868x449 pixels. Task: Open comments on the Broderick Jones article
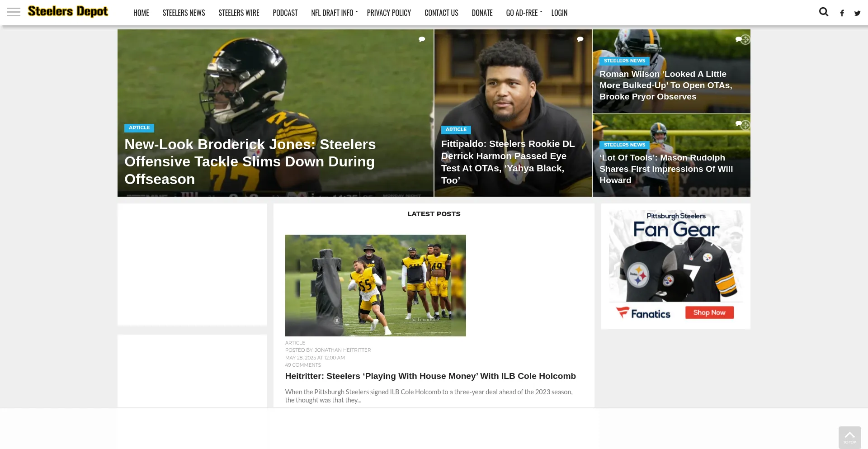coord(421,39)
